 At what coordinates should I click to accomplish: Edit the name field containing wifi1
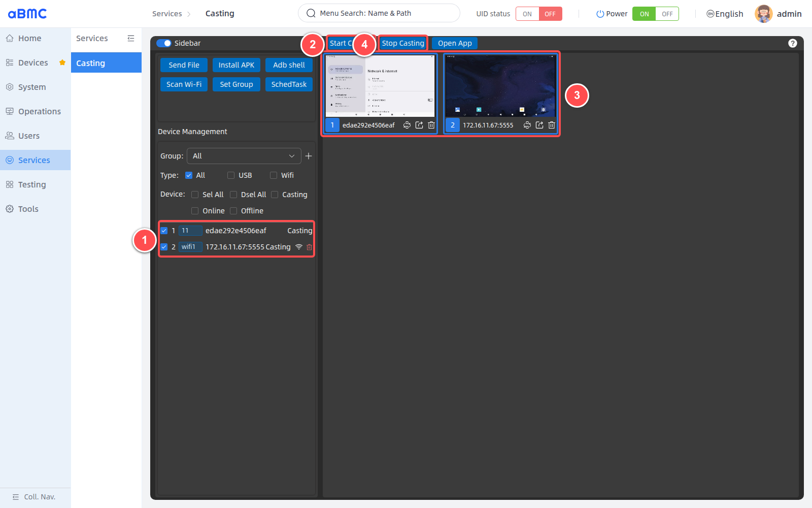point(190,247)
